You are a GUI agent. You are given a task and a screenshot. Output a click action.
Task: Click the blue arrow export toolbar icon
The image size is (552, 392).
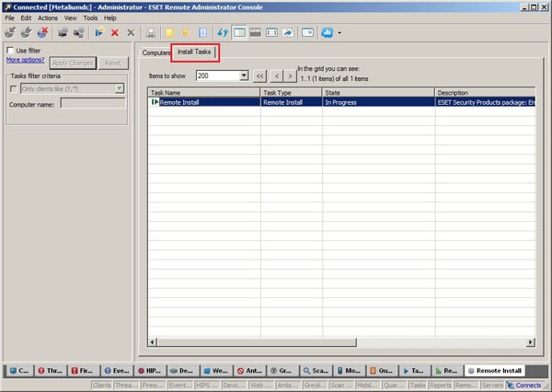[288, 33]
